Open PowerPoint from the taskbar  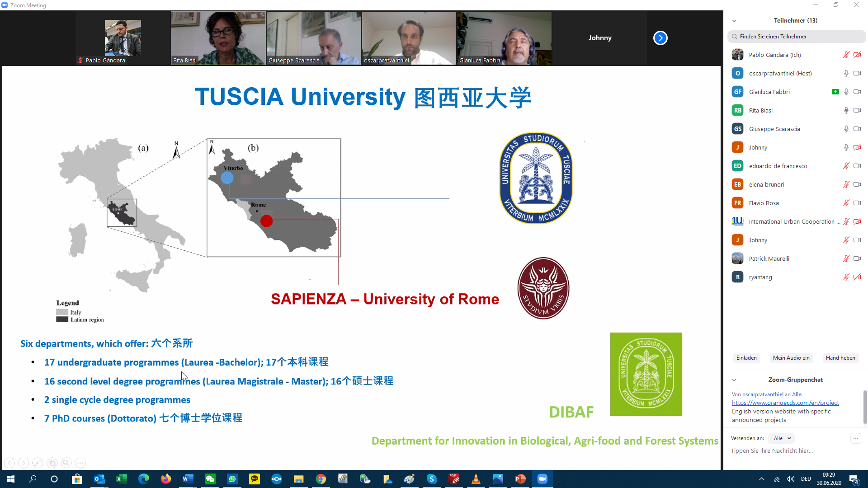(x=520, y=479)
